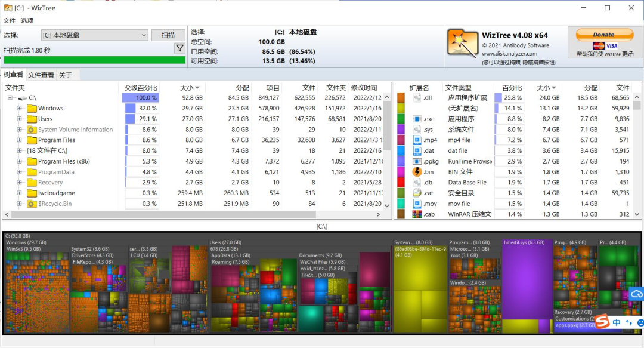
Task: Click the Donate button
Action: [604, 35]
